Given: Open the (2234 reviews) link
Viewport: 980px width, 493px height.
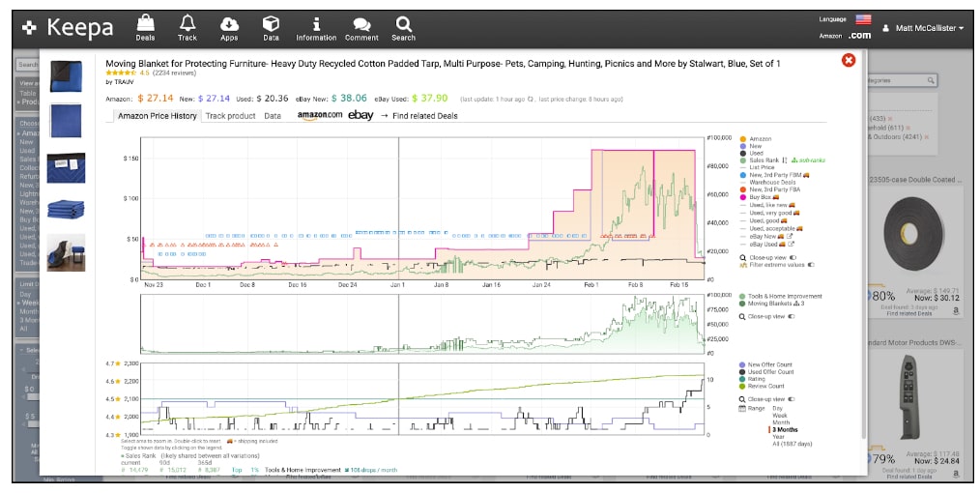Looking at the screenshot, I should (x=174, y=73).
